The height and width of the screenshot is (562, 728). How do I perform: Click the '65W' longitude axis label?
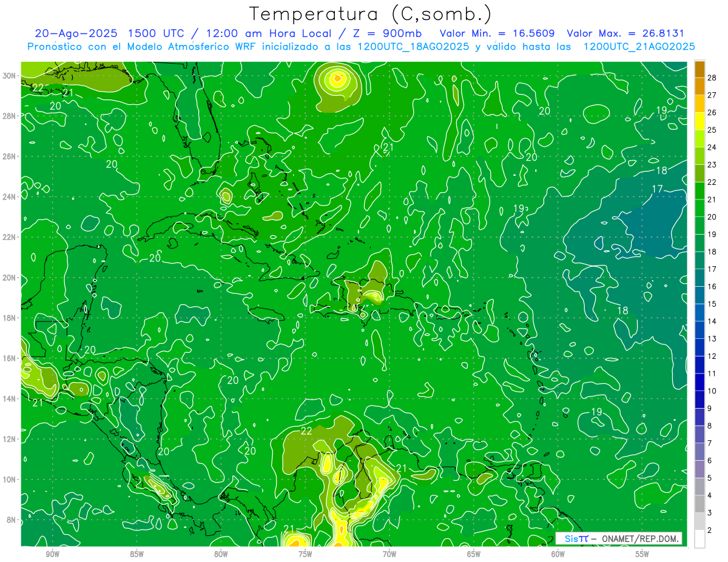click(x=474, y=554)
